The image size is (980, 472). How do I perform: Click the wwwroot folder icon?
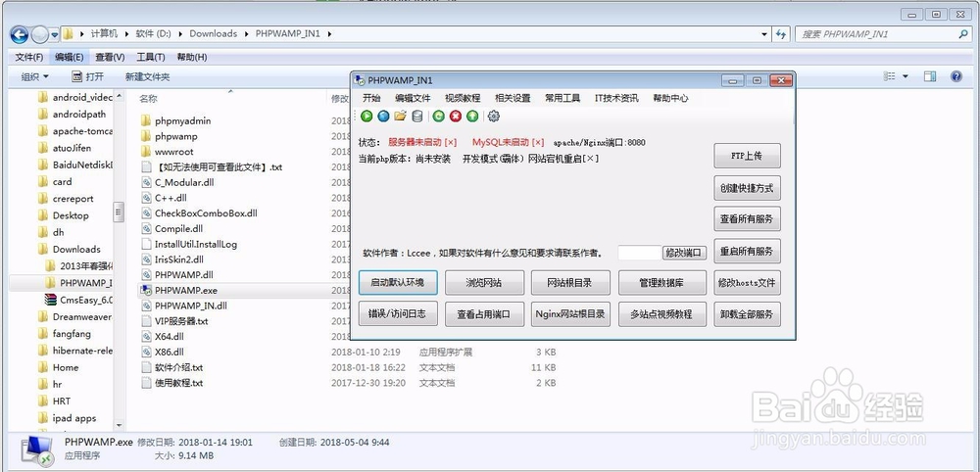(146, 152)
